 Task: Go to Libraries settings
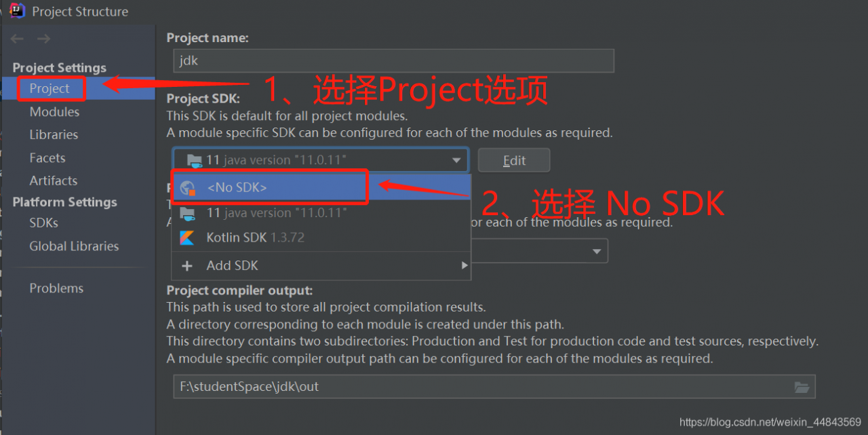click(54, 135)
